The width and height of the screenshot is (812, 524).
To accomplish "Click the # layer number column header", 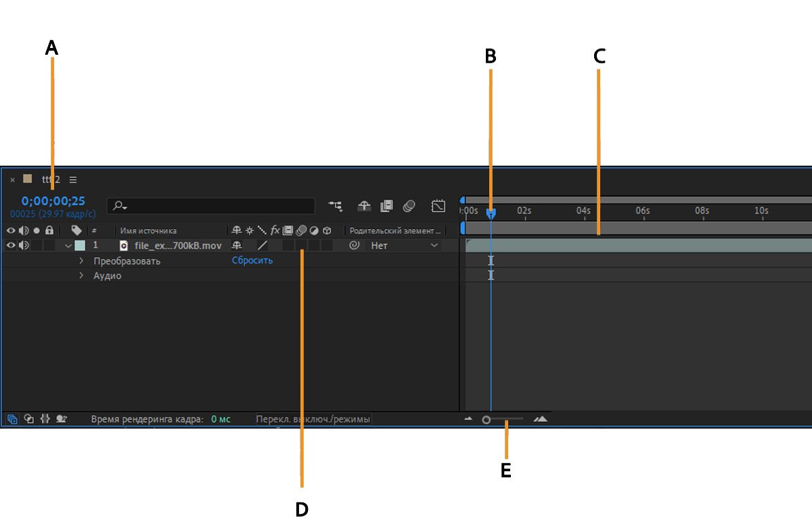I will point(95,231).
